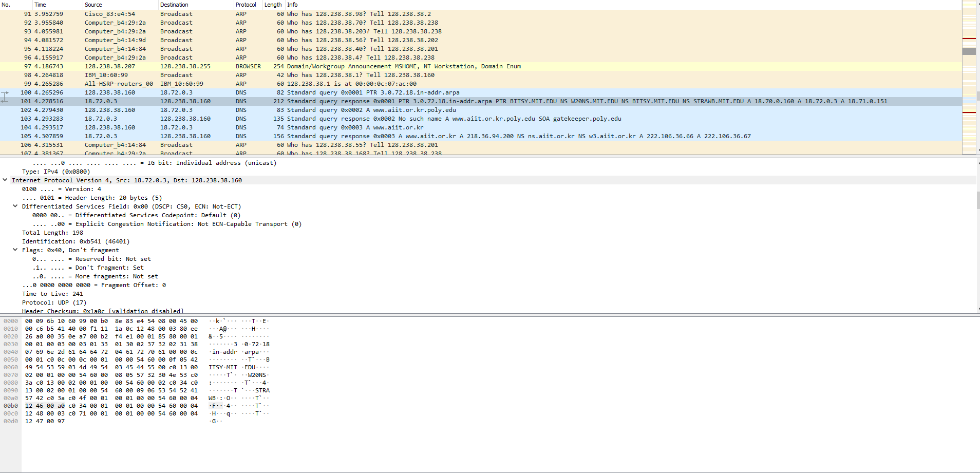
Task: Collapse the Flags: 0x40 Don't fragment subtree
Action: pyautogui.click(x=15, y=250)
